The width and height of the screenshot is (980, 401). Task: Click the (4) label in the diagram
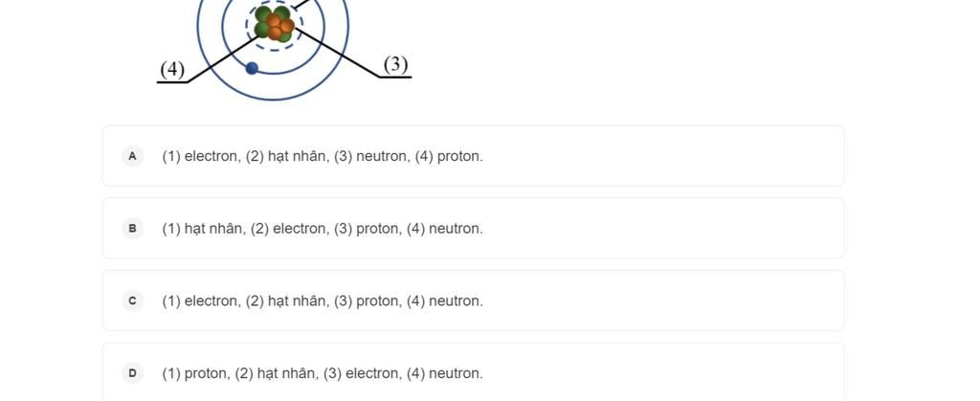pos(172,69)
